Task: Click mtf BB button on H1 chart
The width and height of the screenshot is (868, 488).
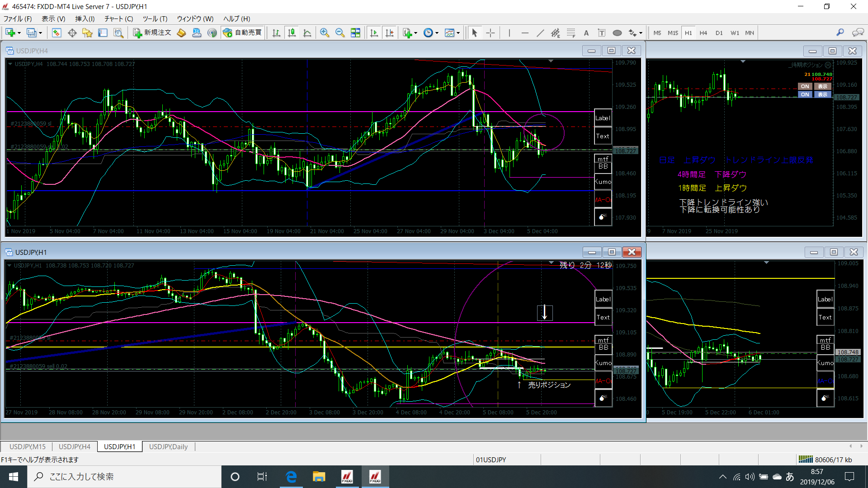Action: coord(603,344)
